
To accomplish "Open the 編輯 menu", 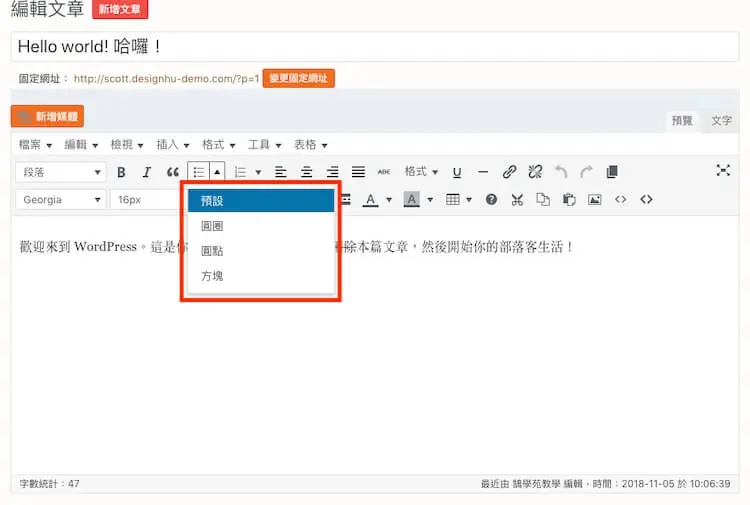I will click(x=81, y=144).
